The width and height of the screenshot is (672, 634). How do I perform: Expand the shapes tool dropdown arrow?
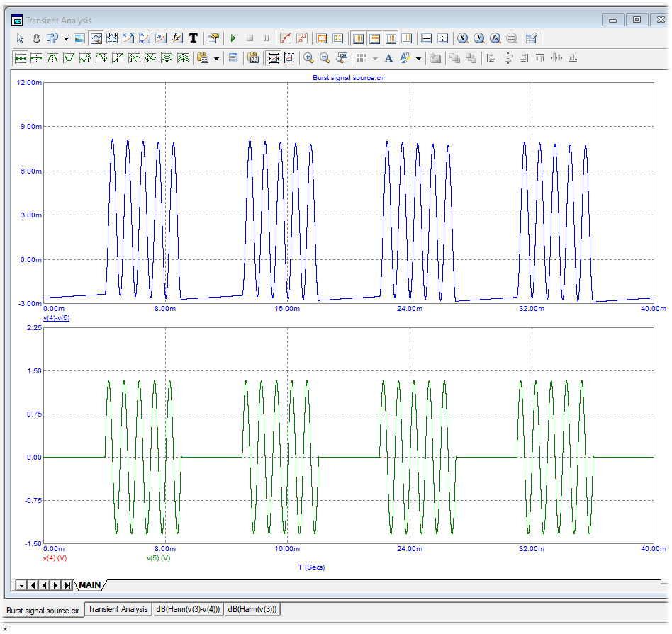click(x=66, y=38)
